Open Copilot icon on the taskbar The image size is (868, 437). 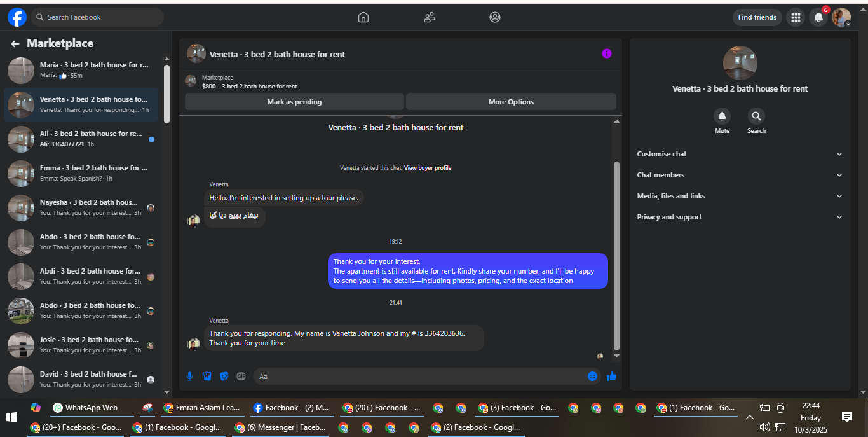tap(36, 408)
